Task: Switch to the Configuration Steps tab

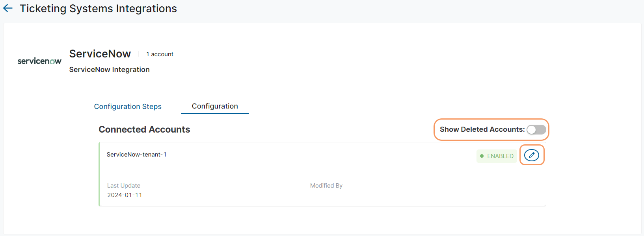Action: coord(128,107)
